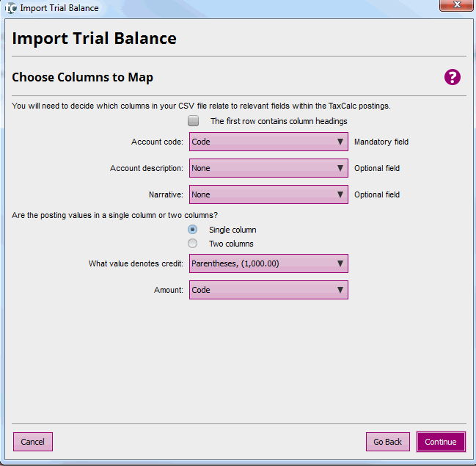Open the Account code dropdown
Screen dimensions: 476x466
tap(268, 142)
